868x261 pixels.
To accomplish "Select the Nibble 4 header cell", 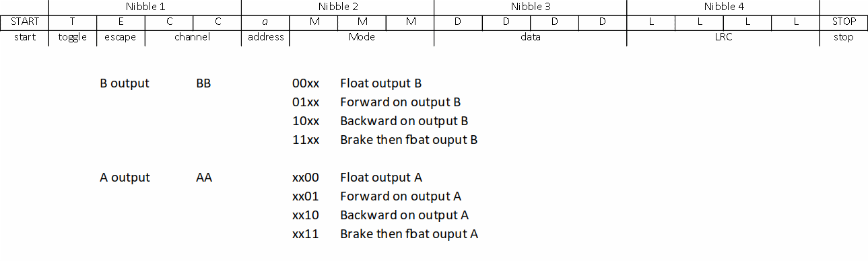I will tap(723, 7).
